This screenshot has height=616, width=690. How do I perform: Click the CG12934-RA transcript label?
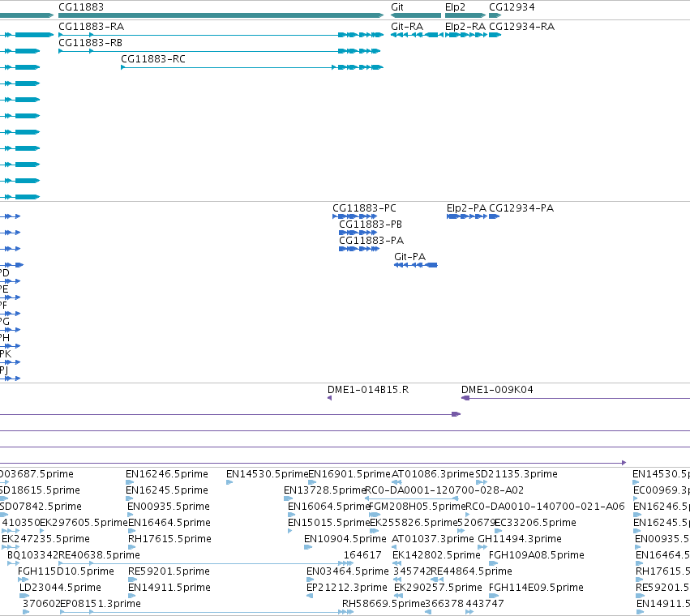[x=521, y=27]
